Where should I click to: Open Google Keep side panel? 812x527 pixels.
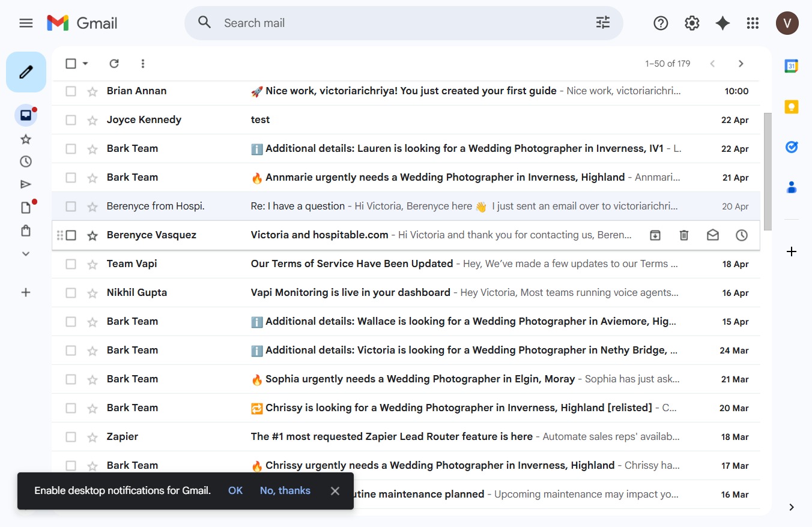792,107
